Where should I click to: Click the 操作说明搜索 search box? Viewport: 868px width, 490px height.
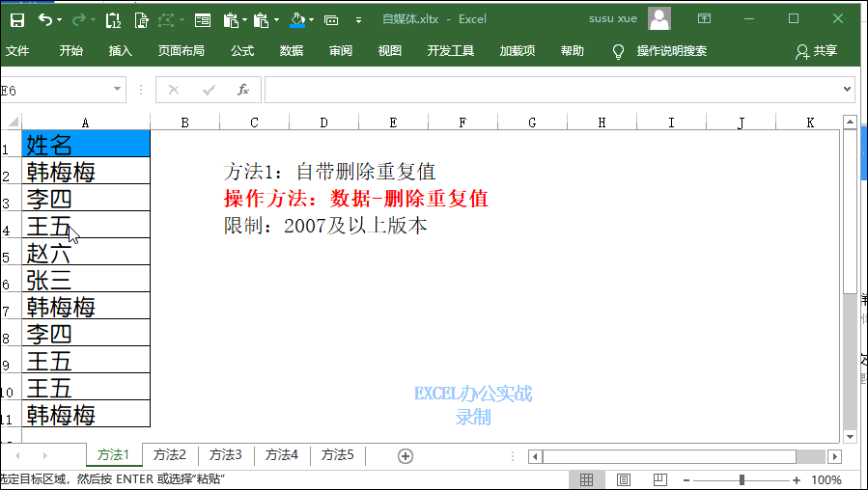click(x=671, y=51)
